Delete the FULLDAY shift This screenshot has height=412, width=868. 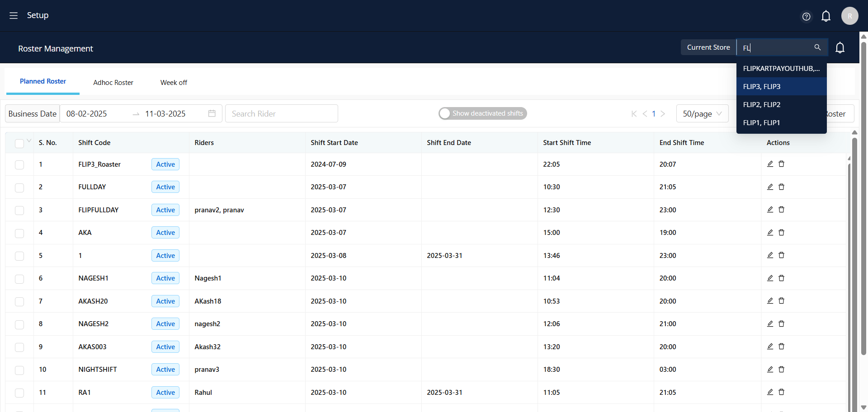click(781, 187)
